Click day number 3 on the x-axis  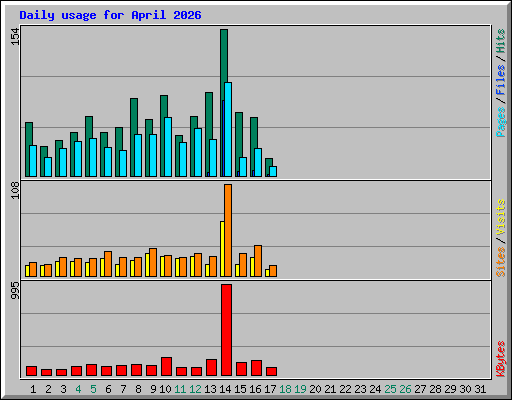coord(63,389)
